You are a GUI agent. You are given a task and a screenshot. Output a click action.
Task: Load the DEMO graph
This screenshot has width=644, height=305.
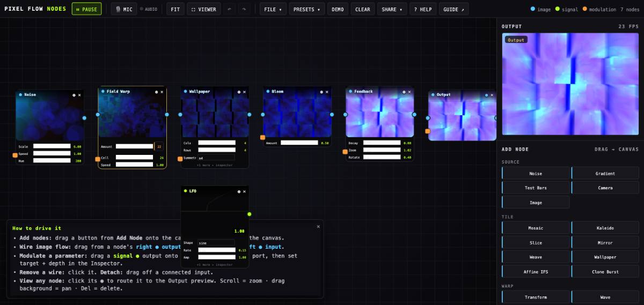click(338, 9)
